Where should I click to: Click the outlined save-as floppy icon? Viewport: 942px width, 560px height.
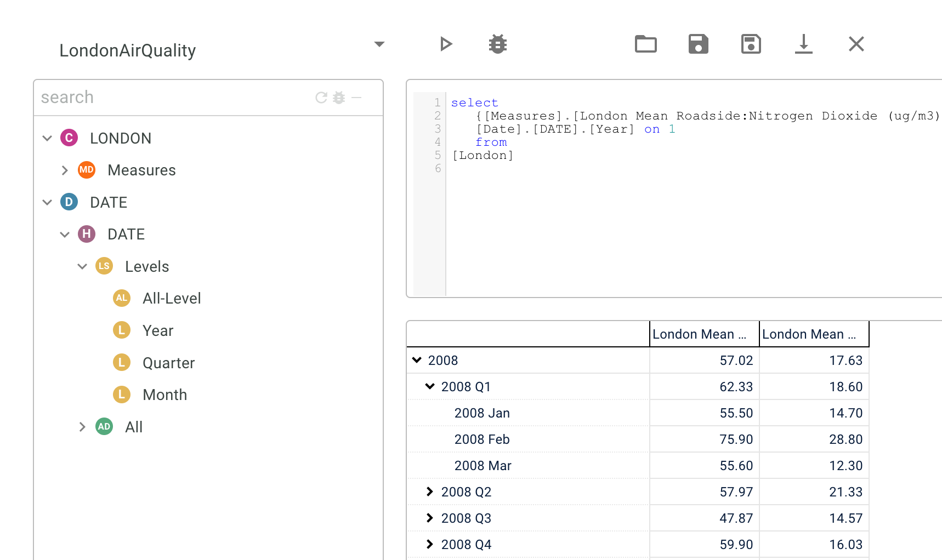coord(751,44)
